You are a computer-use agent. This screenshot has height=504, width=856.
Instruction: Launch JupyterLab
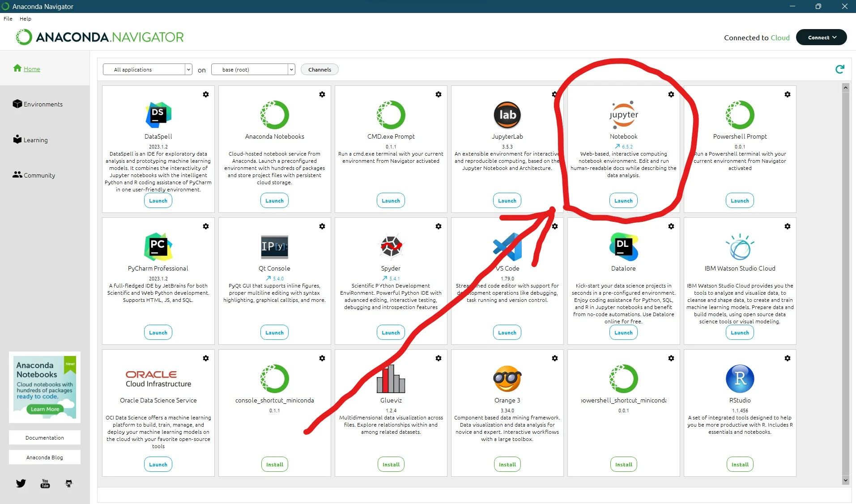click(507, 201)
